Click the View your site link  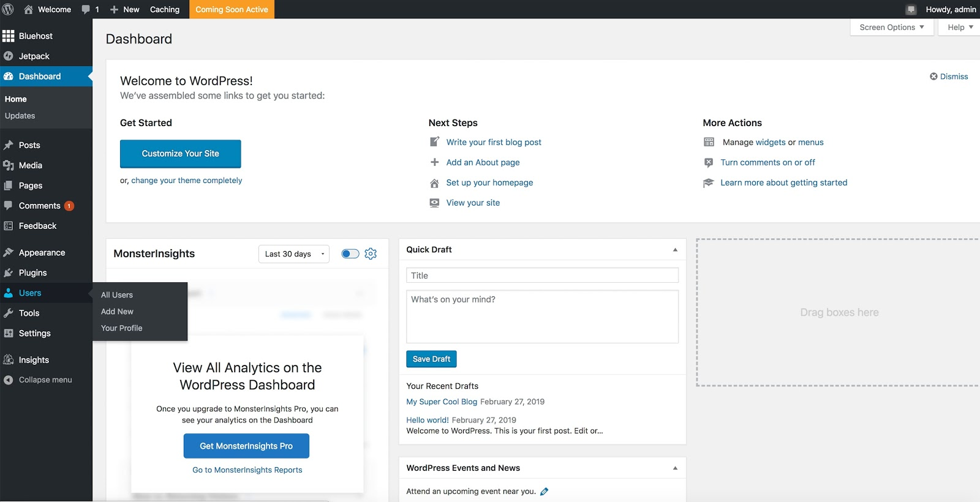point(473,203)
